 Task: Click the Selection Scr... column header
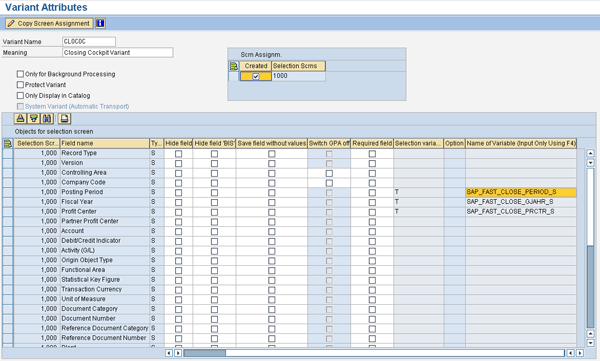tap(37, 143)
